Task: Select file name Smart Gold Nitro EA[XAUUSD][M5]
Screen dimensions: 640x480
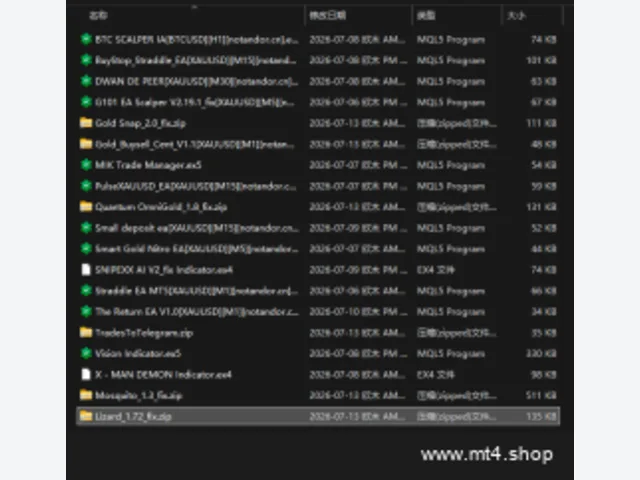Action: [x=196, y=249]
